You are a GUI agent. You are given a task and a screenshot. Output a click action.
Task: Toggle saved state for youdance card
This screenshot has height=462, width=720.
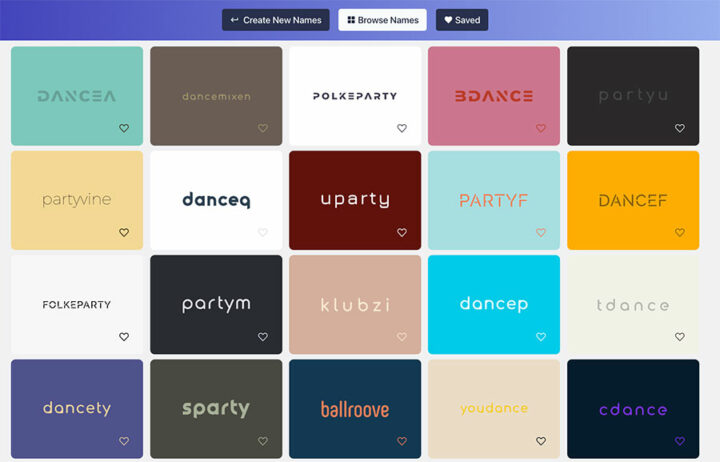(541, 441)
